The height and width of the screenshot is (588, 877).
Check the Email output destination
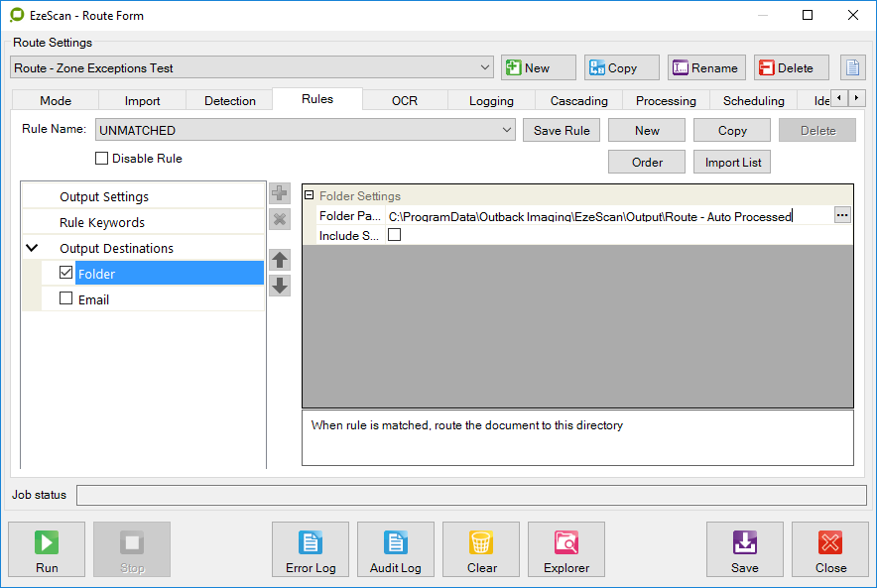66,298
